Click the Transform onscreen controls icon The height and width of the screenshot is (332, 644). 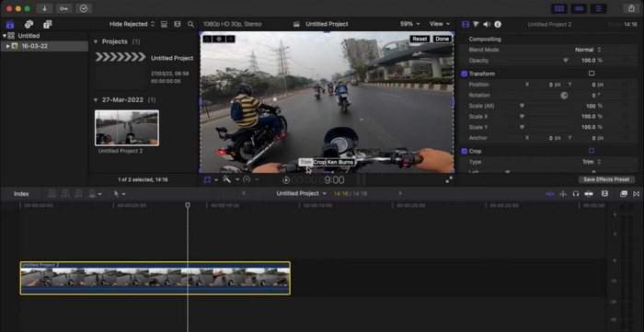coord(592,74)
